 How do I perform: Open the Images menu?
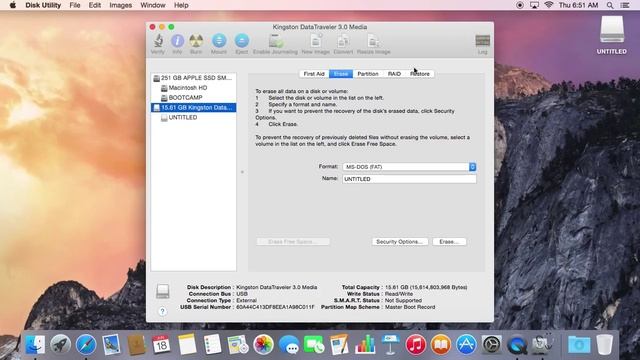click(x=120, y=5)
